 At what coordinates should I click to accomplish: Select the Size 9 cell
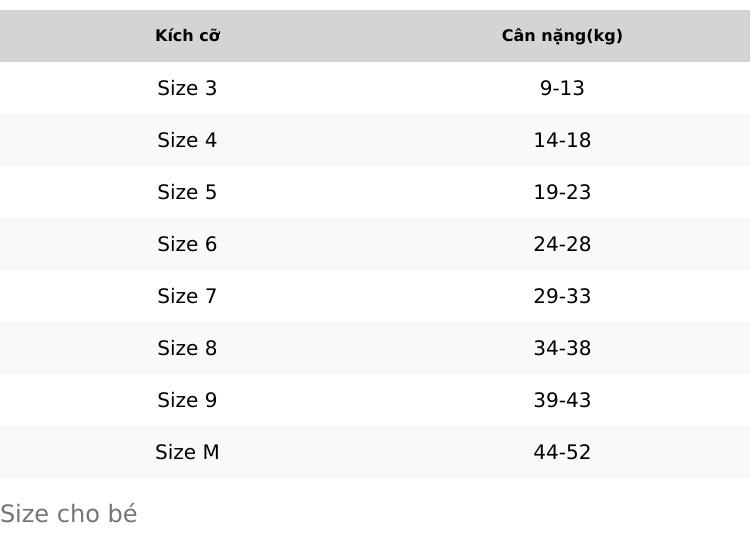click(188, 400)
